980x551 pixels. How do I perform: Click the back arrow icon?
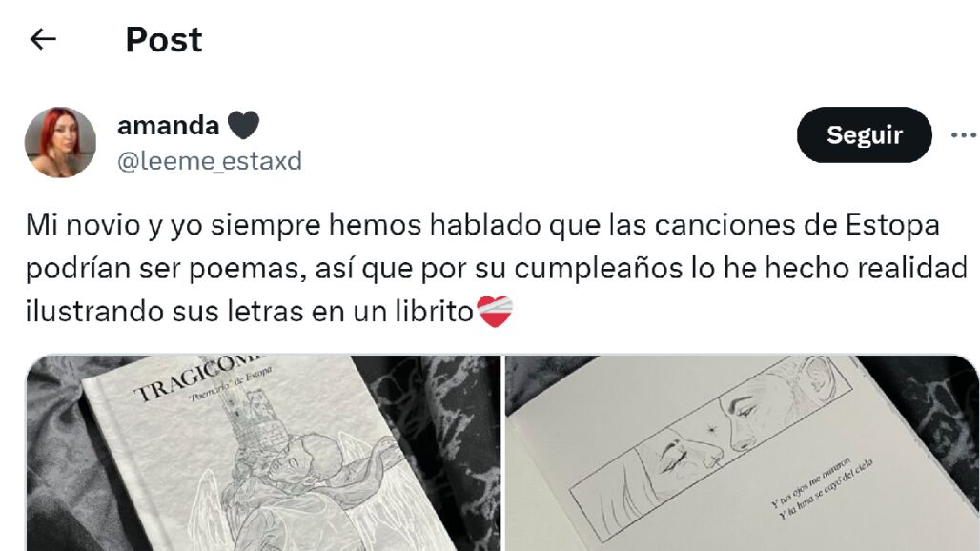click(43, 39)
